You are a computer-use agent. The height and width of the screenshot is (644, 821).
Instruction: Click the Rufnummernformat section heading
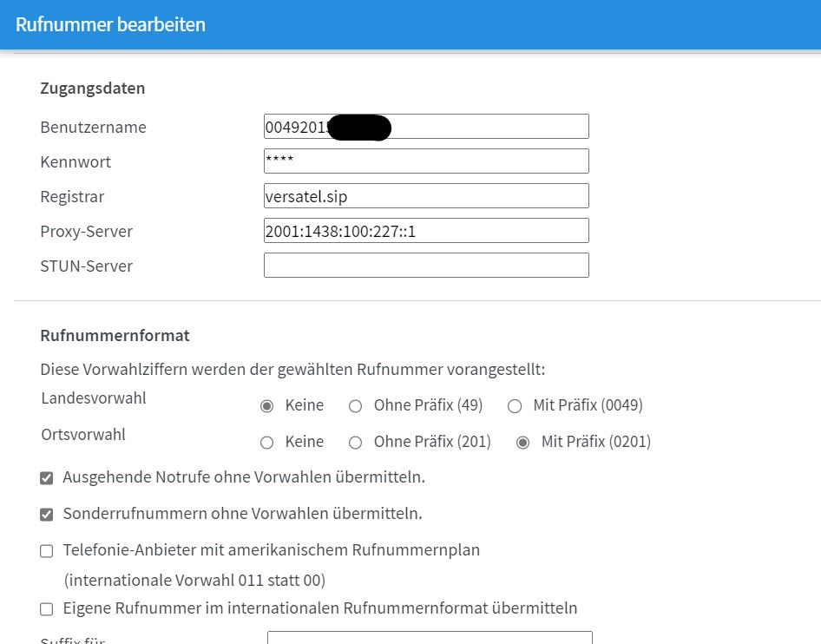click(x=114, y=336)
